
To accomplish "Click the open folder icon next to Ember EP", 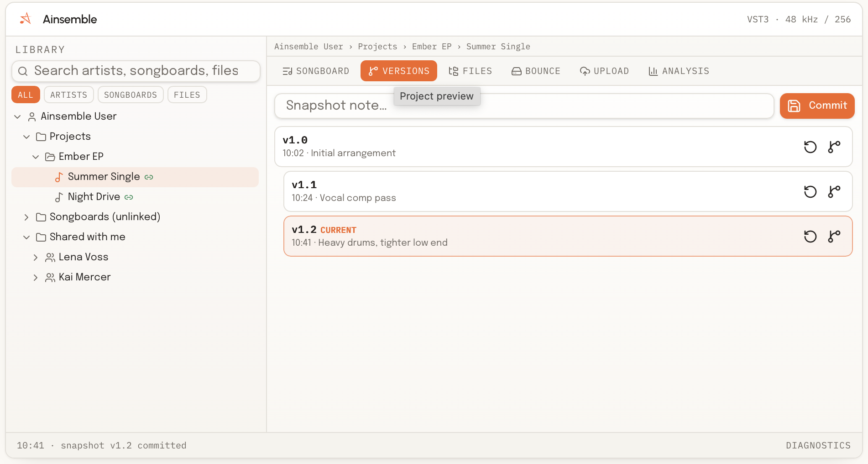I will (50, 157).
